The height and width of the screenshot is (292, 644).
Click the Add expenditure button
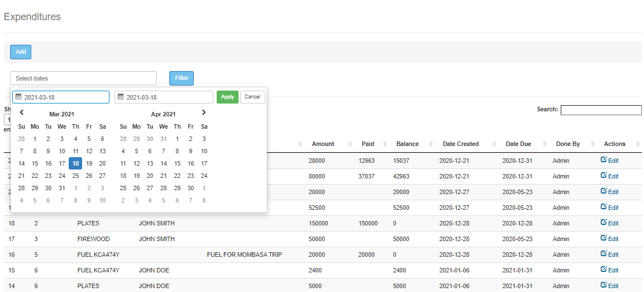(x=21, y=52)
